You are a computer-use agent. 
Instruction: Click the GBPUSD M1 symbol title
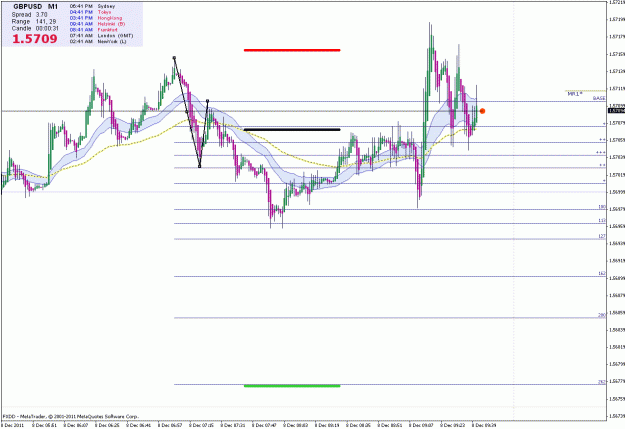(35, 7)
